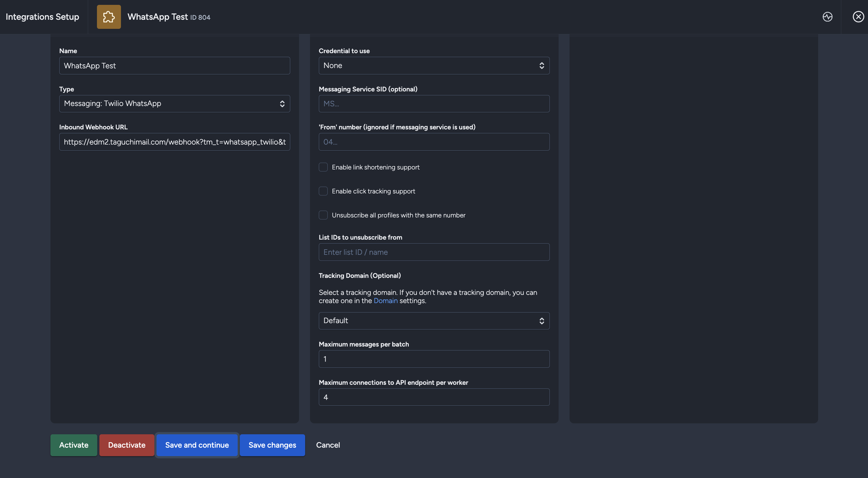Click the green Activate button
Screen dimensions: 868x478
coord(74,445)
